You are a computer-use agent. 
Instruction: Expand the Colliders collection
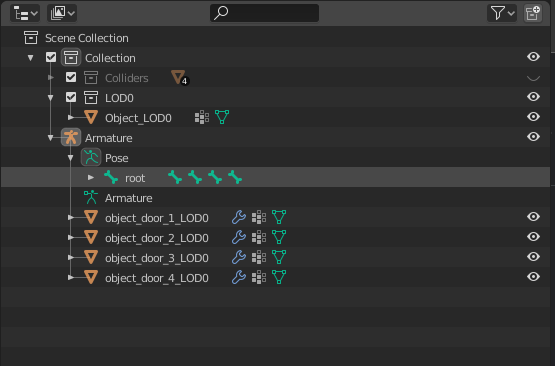point(51,77)
